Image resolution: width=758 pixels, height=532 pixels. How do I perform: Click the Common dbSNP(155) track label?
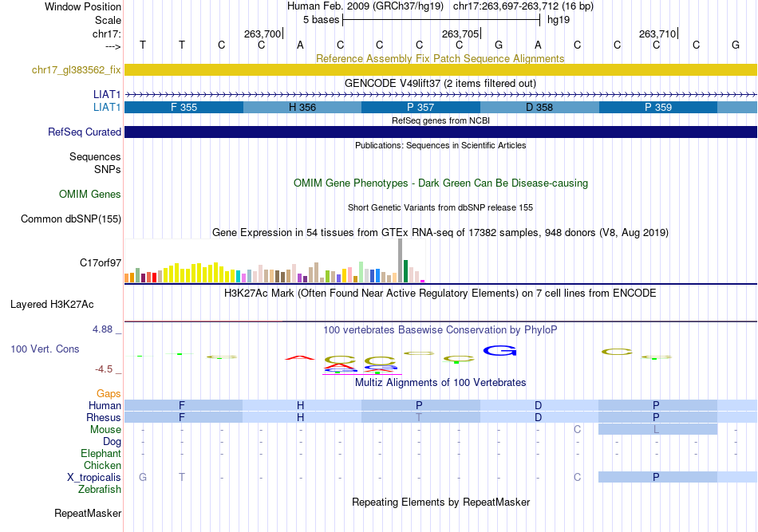[71, 219]
